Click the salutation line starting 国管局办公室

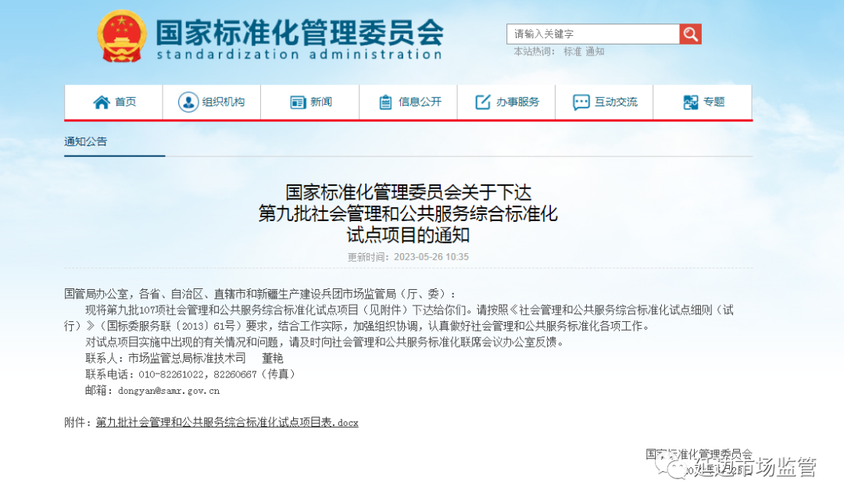click(260, 294)
